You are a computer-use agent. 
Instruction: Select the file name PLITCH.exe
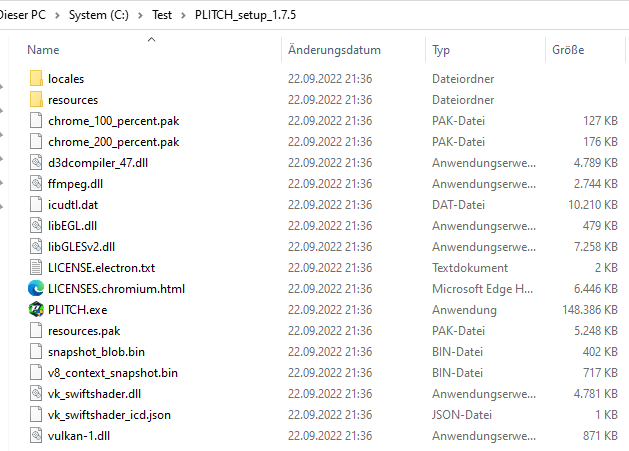click(77, 309)
